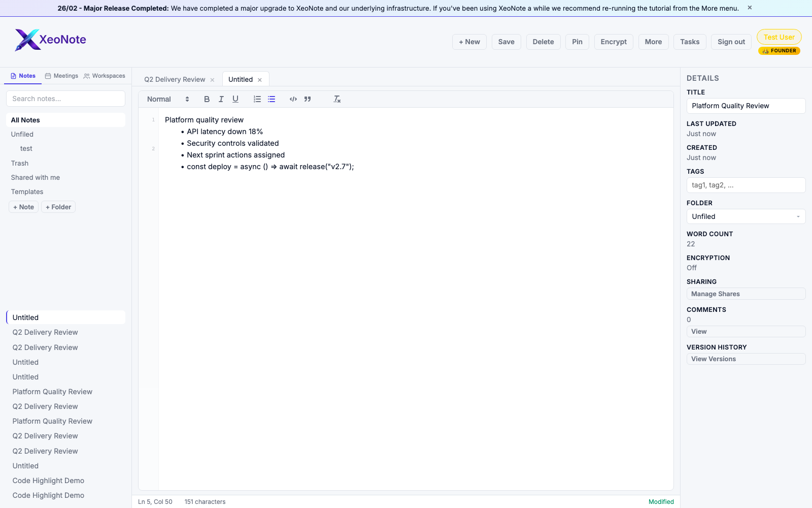Screen dimensions: 812x508
Task: Switch to the Meetings panel tab
Action: pos(61,76)
